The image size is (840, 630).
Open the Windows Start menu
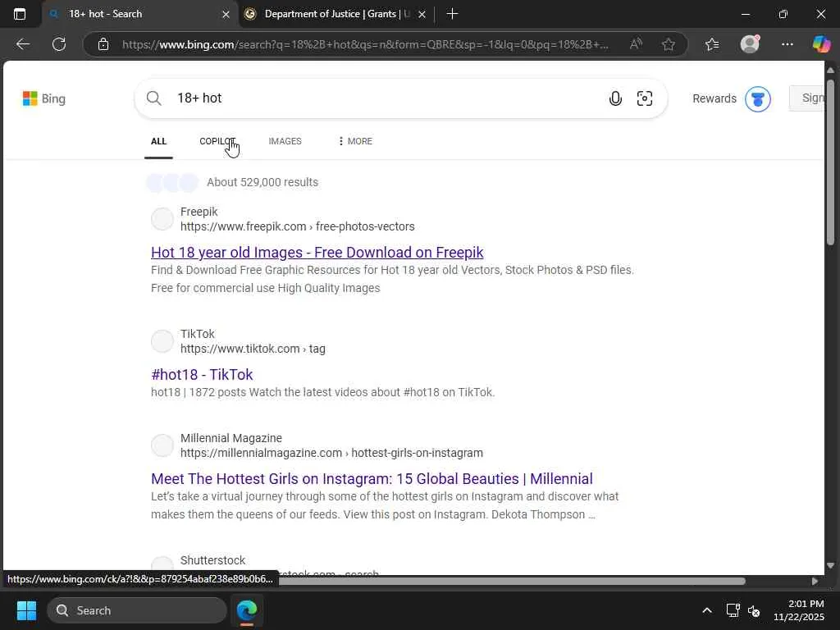pyautogui.click(x=26, y=610)
